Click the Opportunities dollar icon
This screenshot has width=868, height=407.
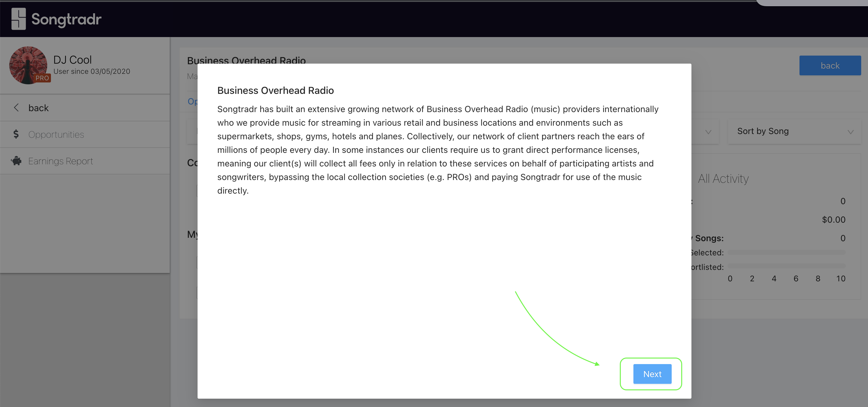pos(16,134)
